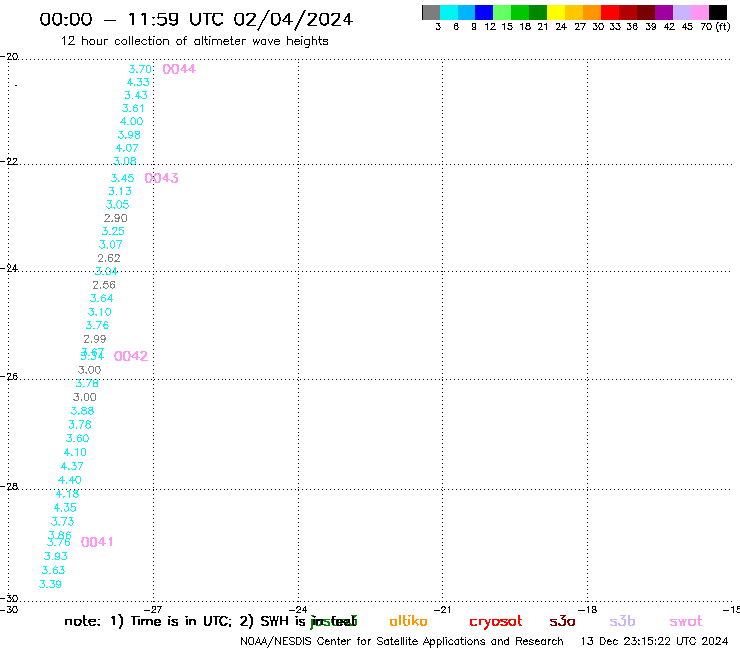Viewport: 740px width, 650px height.
Task: Click the longitude axis label -21
Action: pyautogui.click(x=443, y=610)
